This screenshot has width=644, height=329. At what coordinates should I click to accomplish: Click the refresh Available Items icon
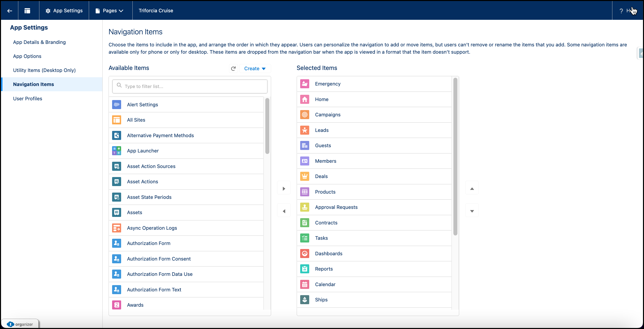233,68
